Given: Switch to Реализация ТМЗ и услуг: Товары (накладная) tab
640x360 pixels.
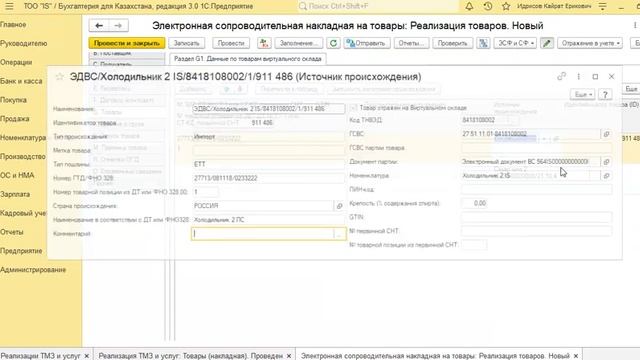Looking at the screenshot, I should [191, 356].
